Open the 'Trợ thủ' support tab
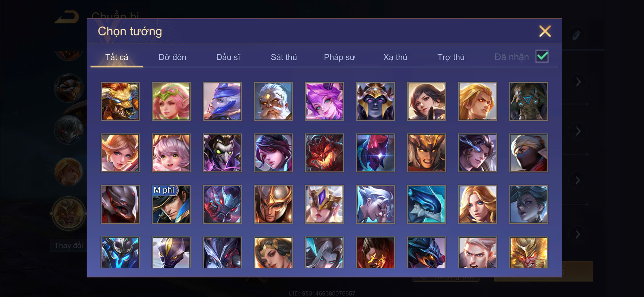Screen dimensions: 644x297 [451, 57]
